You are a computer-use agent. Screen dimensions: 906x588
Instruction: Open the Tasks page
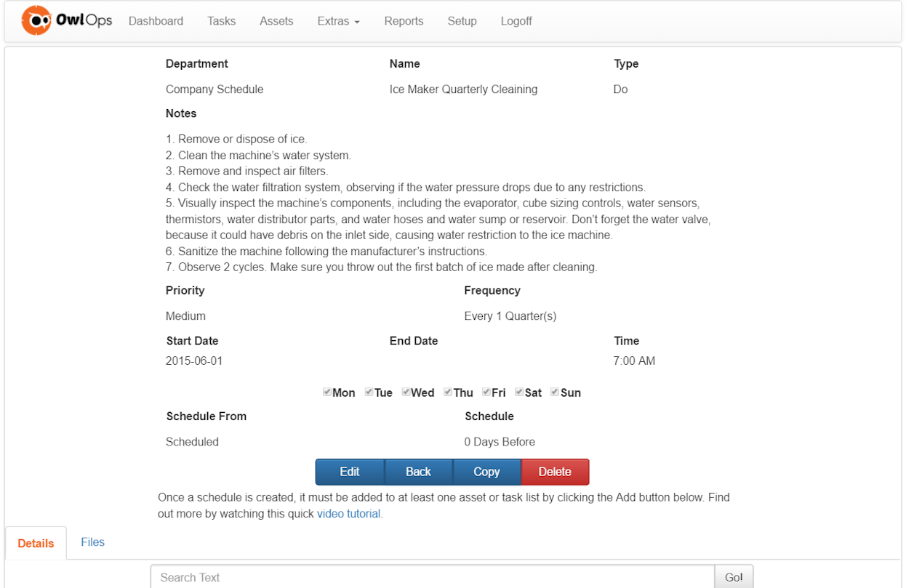point(221,21)
